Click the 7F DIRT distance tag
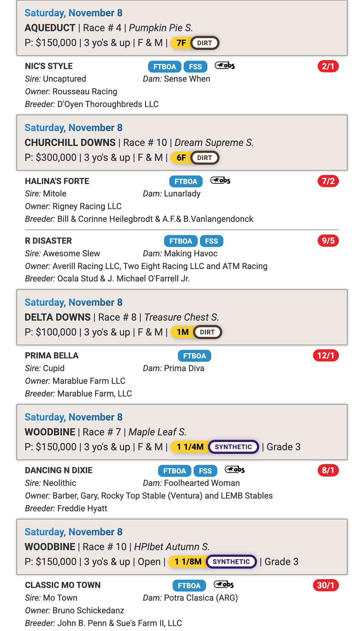The width and height of the screenshot is (364, 631). 195,43
